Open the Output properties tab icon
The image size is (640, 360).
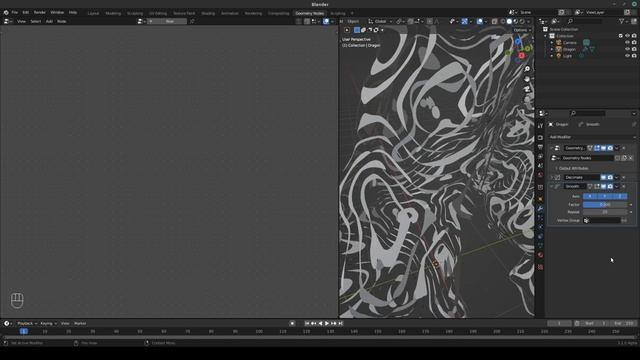coord(540,147)
